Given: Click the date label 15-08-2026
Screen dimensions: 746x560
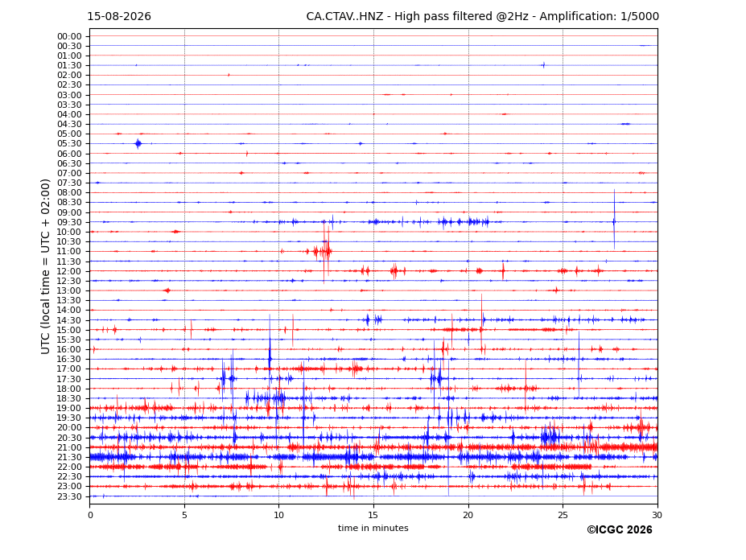Looking at the screenshot, I should coord(119,17).
